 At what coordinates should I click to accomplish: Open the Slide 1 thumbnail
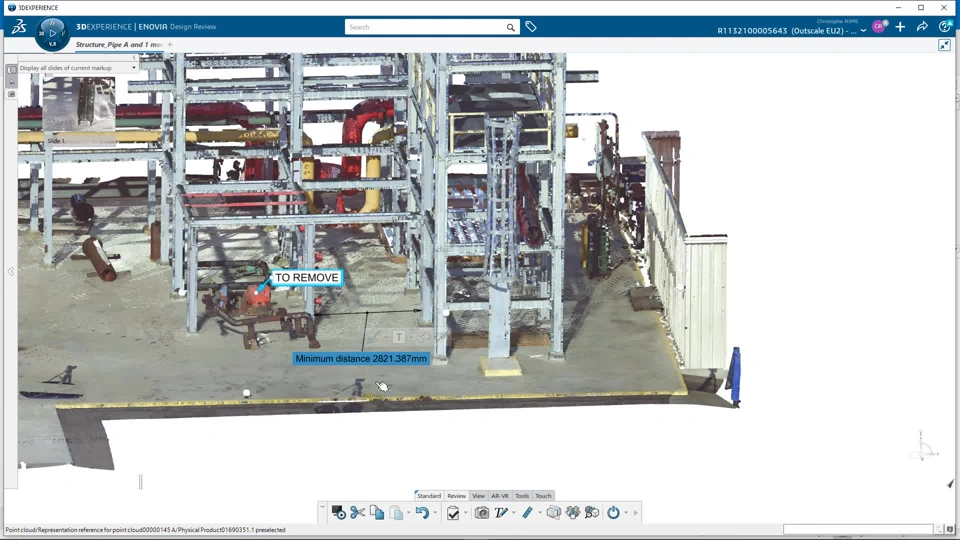(78, 111)
